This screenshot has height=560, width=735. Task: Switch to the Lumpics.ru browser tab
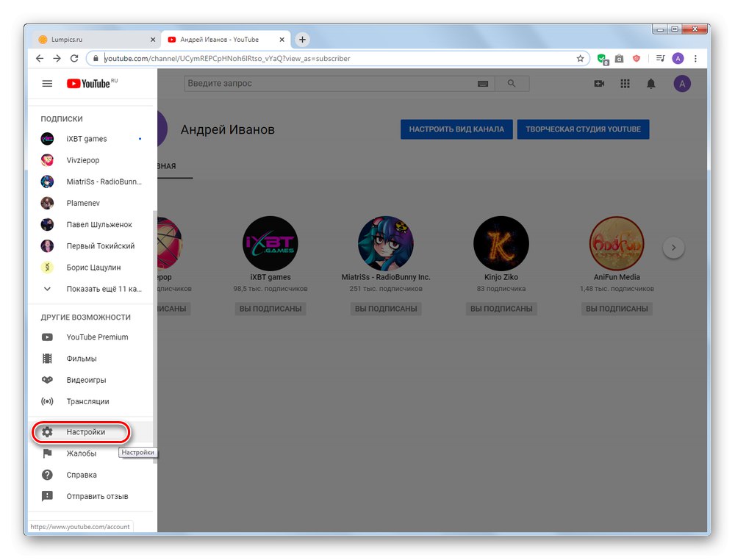96,40
